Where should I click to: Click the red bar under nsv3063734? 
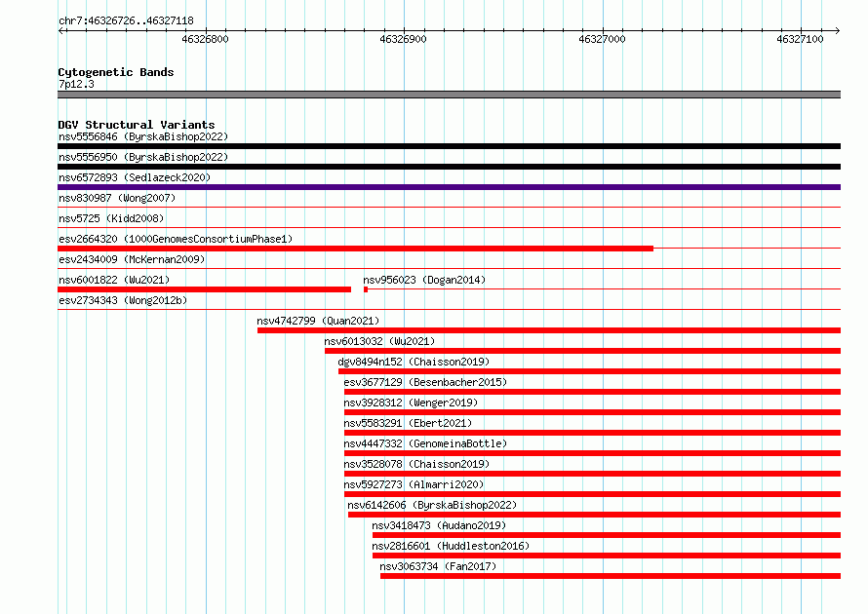click(x=611, y=576)
